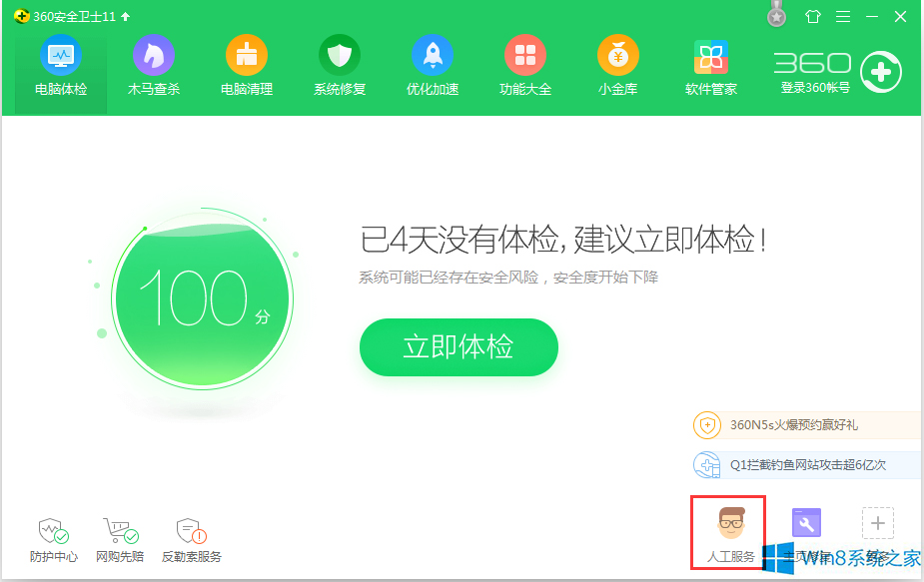Click the shield icon beside 360N5s news
Viewport: 924px width, 582px height.
707,424
